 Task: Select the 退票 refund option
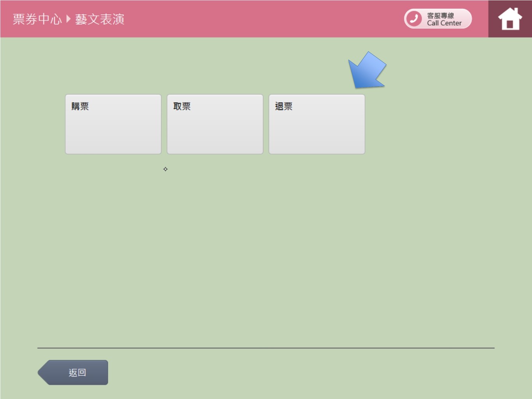[x=317, y=124]
